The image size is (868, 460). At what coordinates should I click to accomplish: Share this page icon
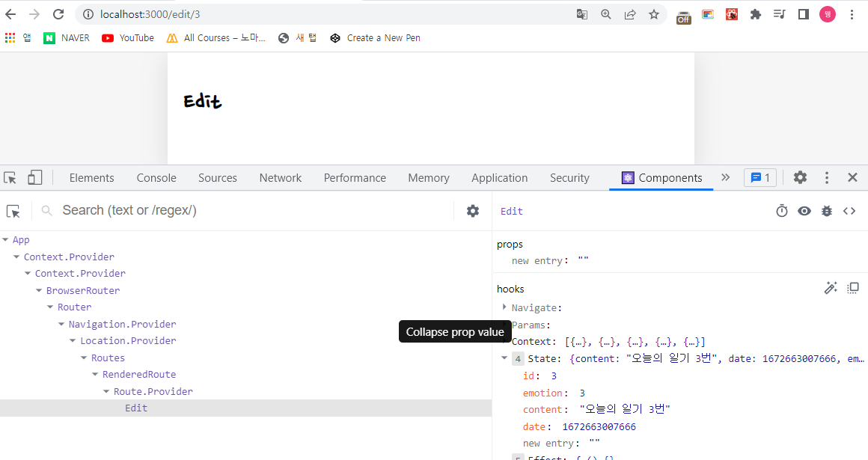point(630,14)
